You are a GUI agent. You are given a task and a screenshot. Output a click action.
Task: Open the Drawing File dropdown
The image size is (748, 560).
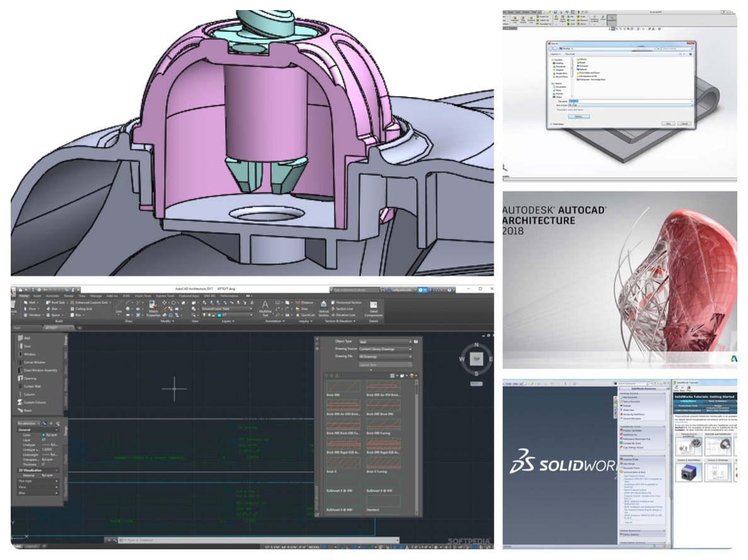385,357
